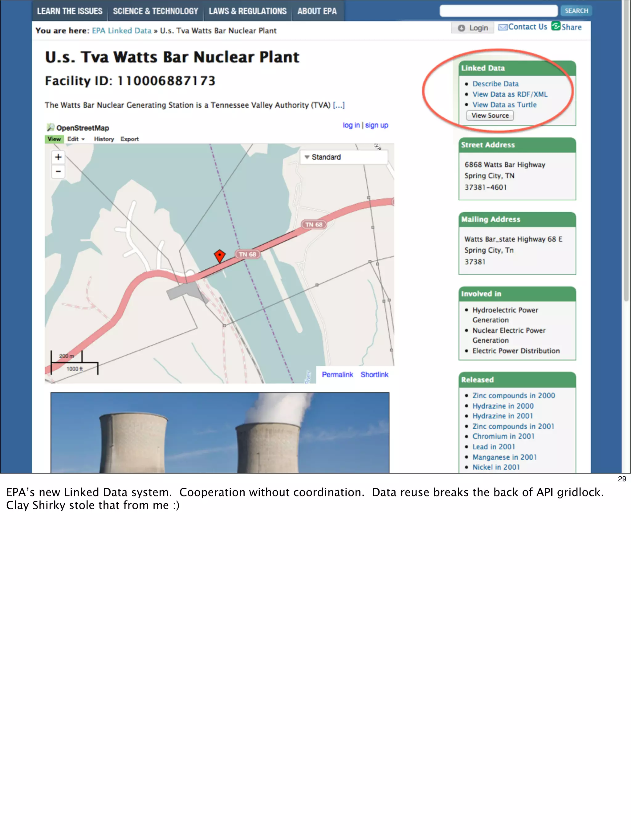
Task: Click the Login button
Action: [x=473, y=28]
